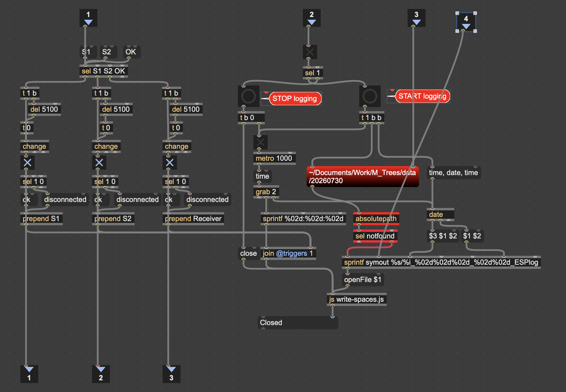Click the $1 $2 message box
Viewport: 566px width, 392px height.
point(472,236)
